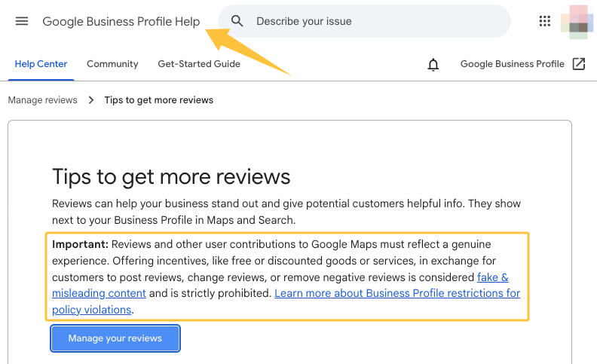Open Learn more about Business Profile restrictions link
597x364 pixels.
pyautogui.click(x=397, y=294)
